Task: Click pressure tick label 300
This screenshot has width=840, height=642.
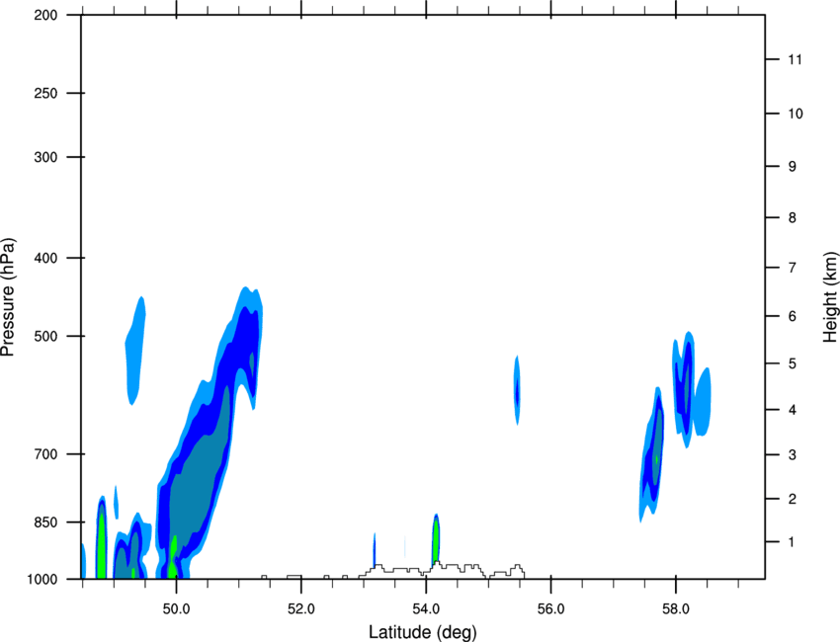Action: click(x=46, y=157)
